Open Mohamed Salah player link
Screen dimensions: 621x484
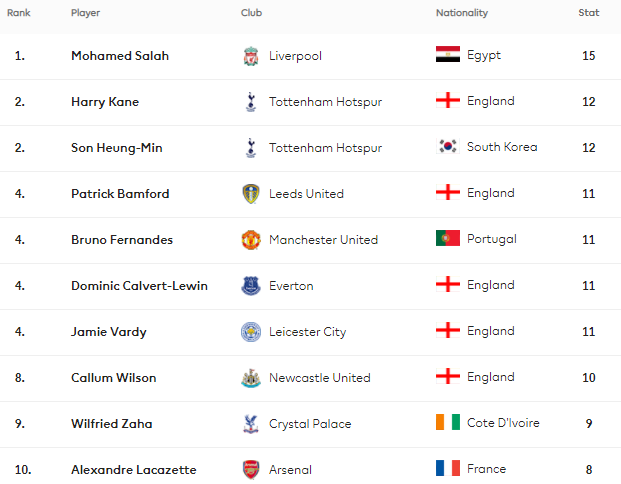pyautogui.click(x=120, y=56)
